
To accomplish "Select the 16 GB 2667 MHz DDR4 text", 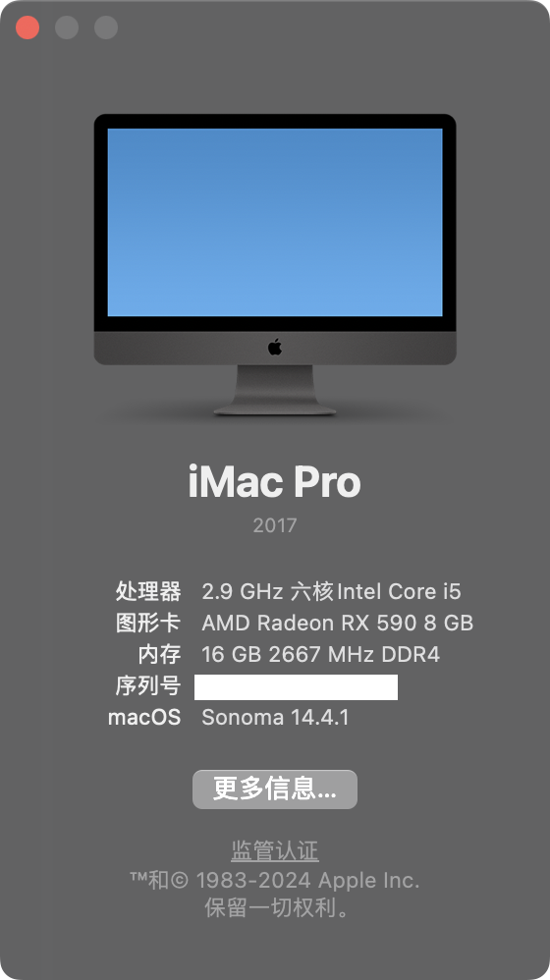I will [320, 654].
